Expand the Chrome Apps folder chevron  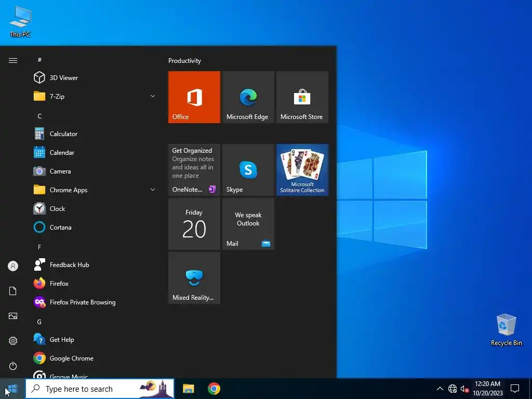coord(153,190)
